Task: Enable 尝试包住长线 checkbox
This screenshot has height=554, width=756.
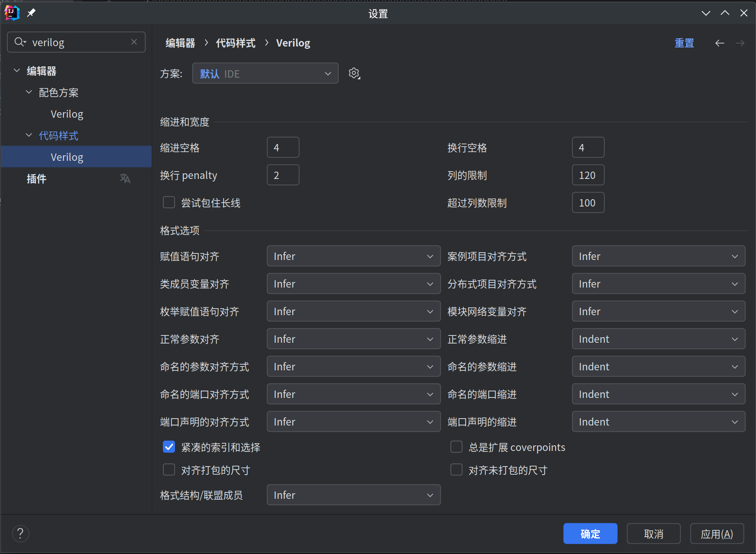Action: point(169,203)
